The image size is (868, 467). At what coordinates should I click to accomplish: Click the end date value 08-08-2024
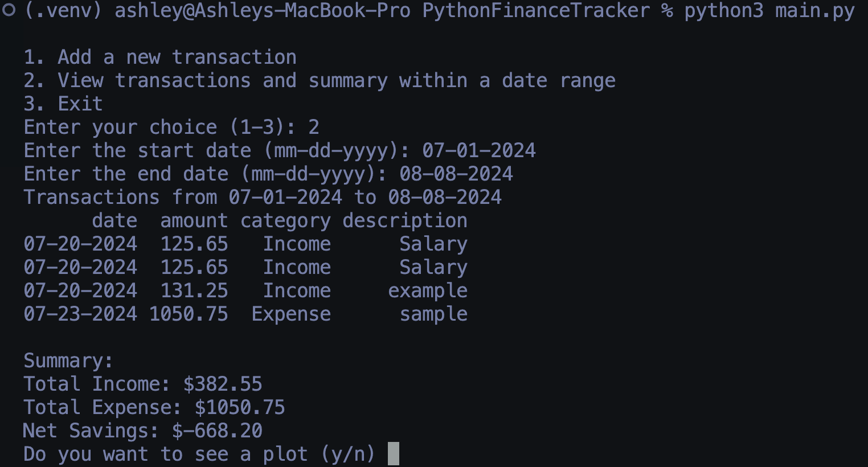pyautogui.click(x=456, y=174)
